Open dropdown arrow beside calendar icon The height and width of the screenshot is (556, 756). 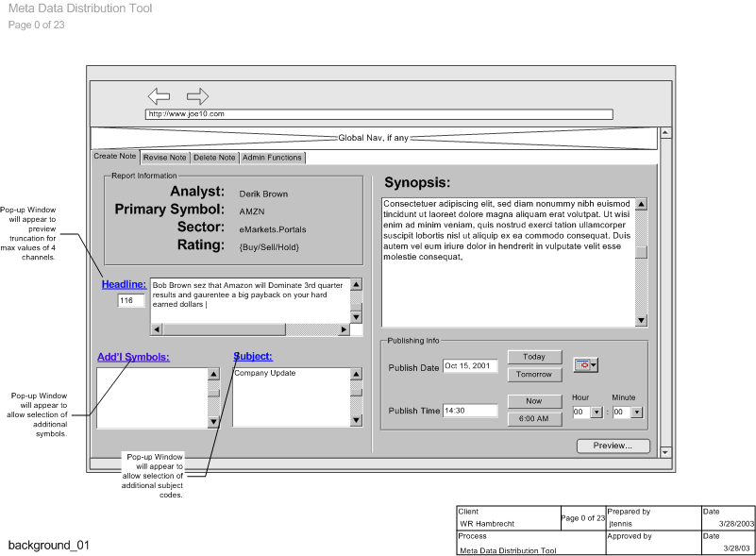(x=594, y=365)
